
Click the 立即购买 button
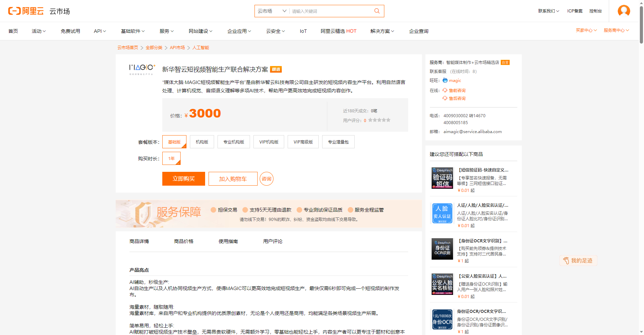pos(184,179)
